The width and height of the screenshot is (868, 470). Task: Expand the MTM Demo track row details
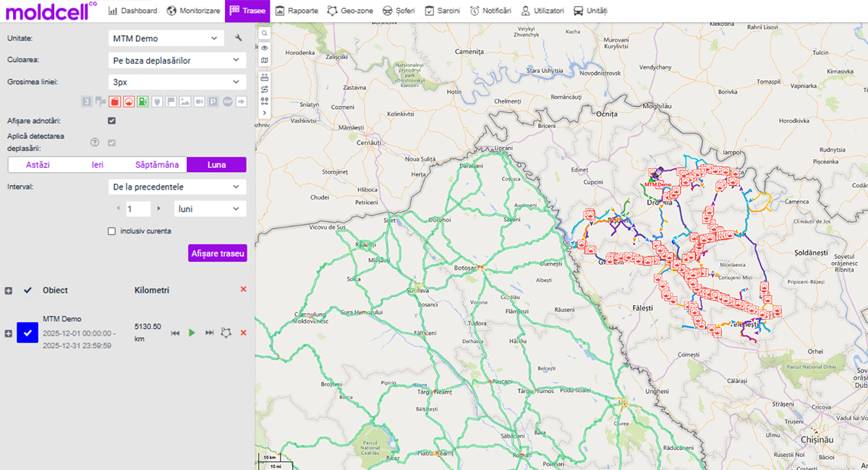click(x=9, y=333)
